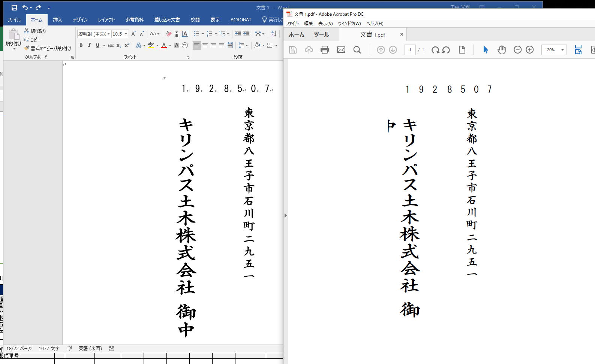The height and width of the screenshot is (364, 595).
Task: Zoom out with minus icon in Acrobat
Action: tap(518, 50)
